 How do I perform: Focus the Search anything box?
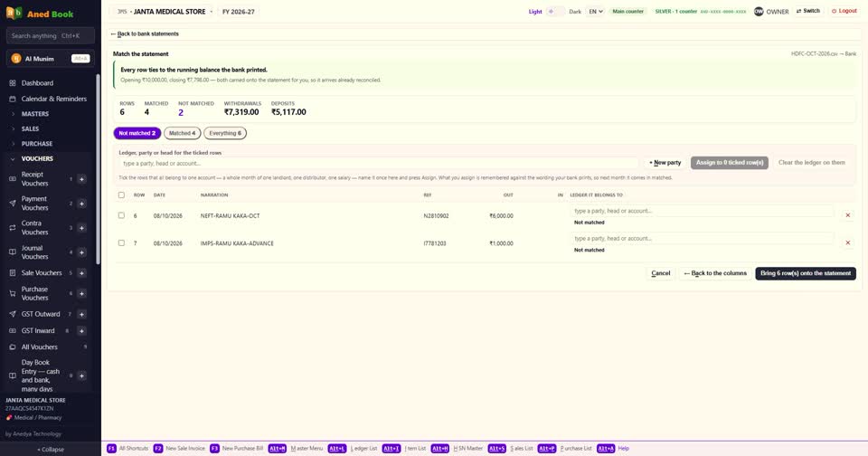pos(51,35)
